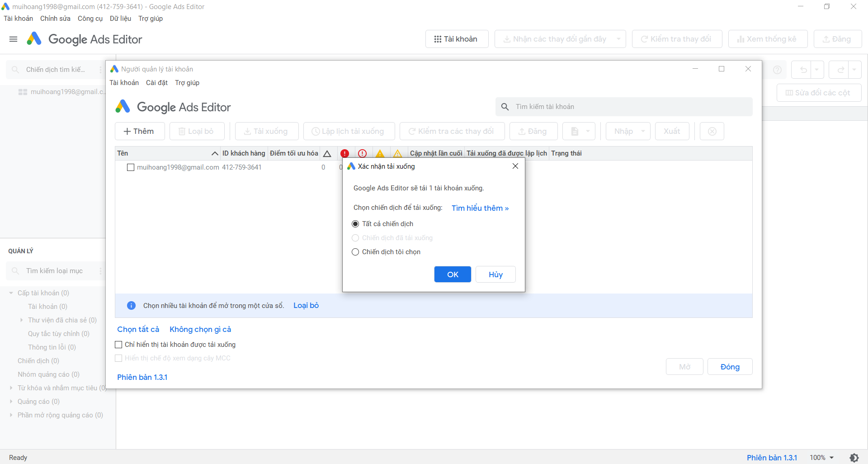Toggle the dark mode icon in status bar
Image resolution: width=868 pixels, height=464 pixels.
tap(854, 458)
